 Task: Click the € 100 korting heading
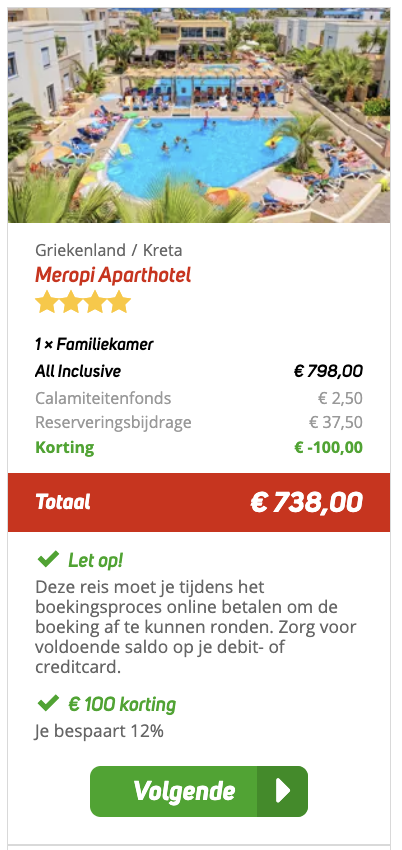point(122,704)
